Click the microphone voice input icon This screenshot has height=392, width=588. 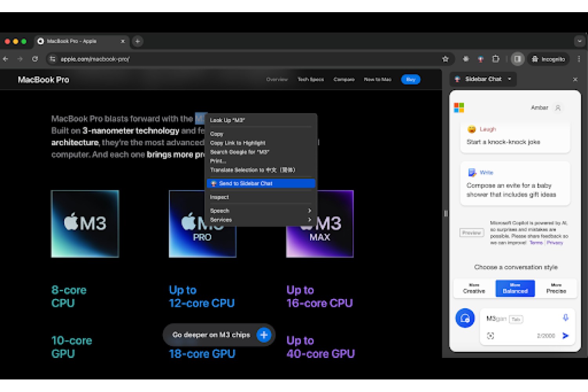point(565,318)
